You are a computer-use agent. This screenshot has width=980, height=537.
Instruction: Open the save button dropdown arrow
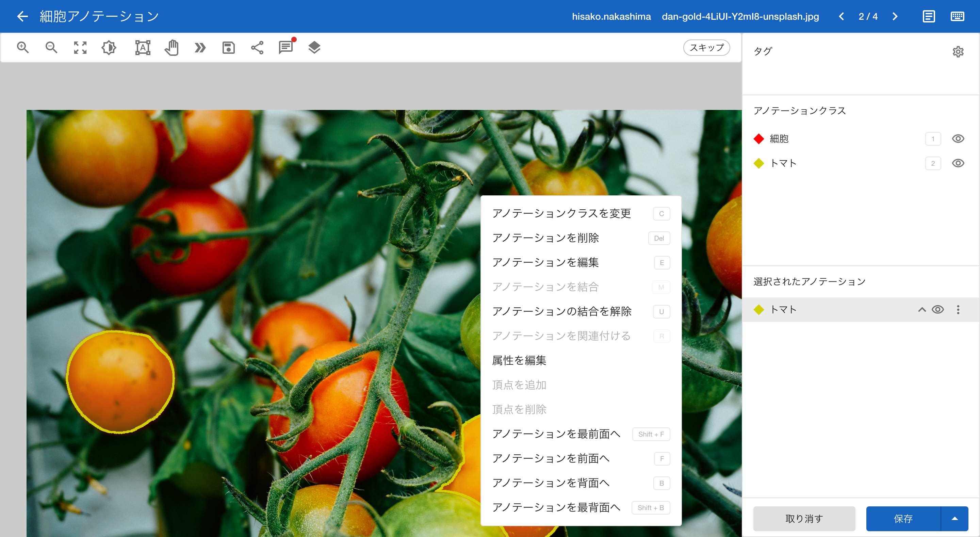[954, 518]
